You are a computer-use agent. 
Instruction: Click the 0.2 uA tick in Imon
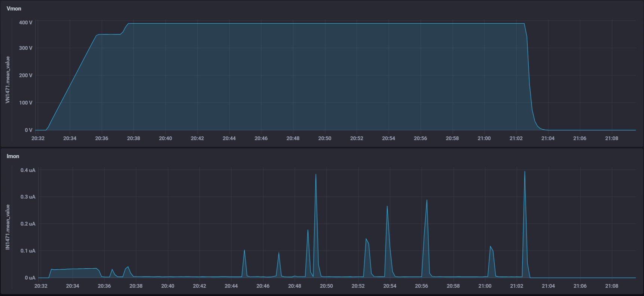coord(28,224)
